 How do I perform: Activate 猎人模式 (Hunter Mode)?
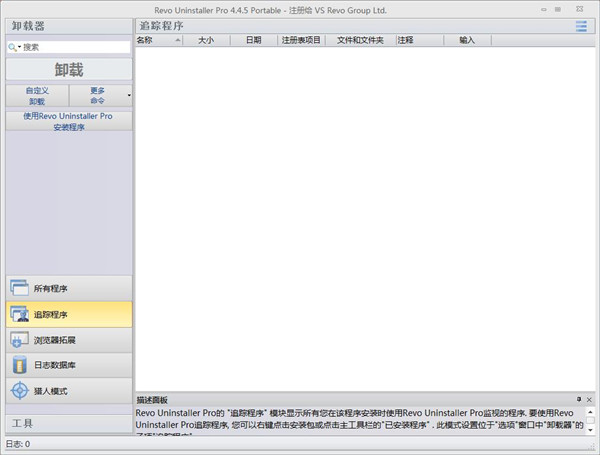67,390
